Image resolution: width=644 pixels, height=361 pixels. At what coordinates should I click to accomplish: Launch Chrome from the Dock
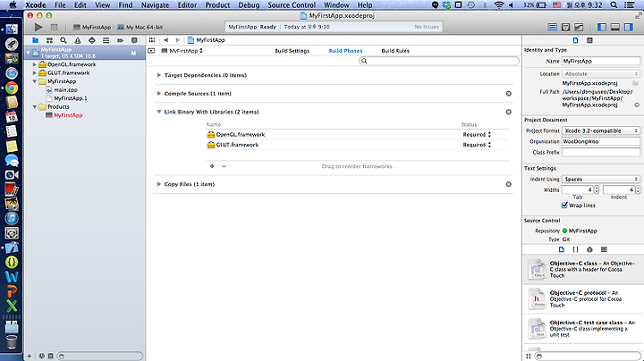(x=12, y=88)
